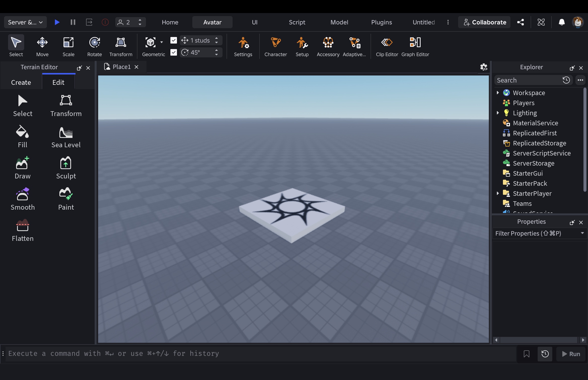Activate the Sculpt terrain tool

(x=66, y=168)
